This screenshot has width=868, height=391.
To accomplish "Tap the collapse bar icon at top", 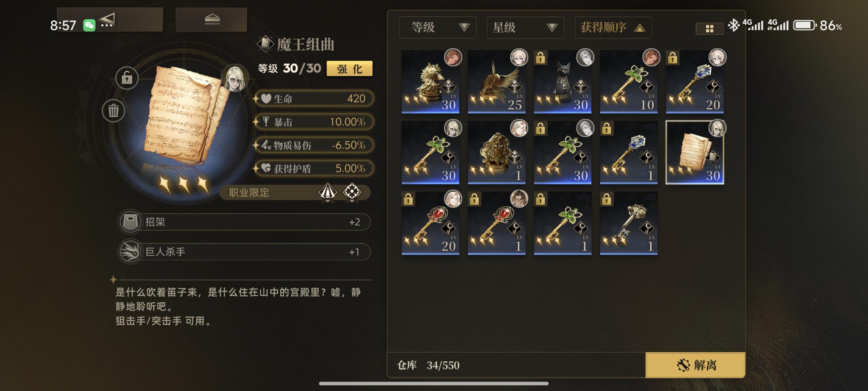I will [212, 19].
